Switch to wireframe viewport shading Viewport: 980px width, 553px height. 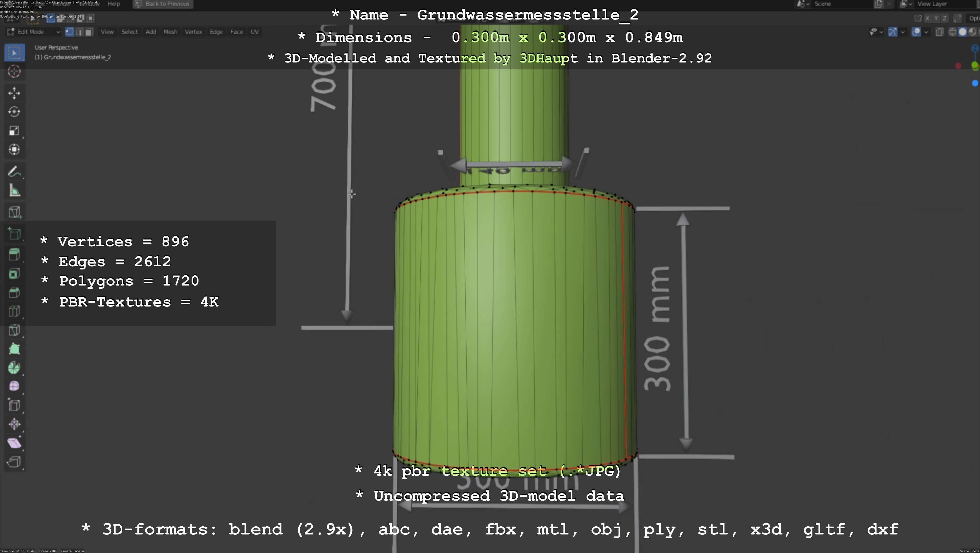tap(953, 32)
